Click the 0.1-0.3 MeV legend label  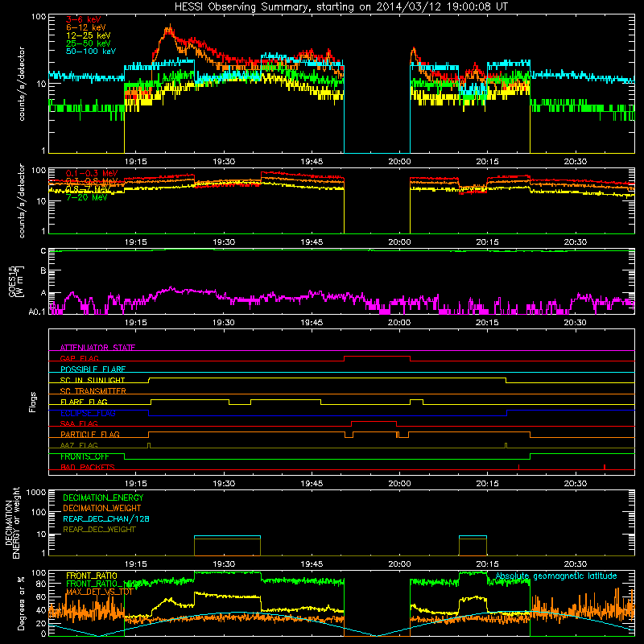[92, 173]
